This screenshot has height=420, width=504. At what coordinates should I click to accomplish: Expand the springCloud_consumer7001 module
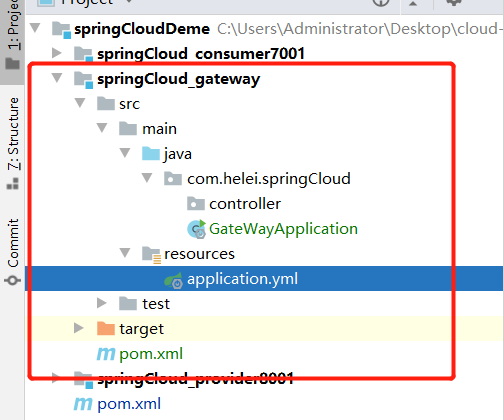(57, 53)
